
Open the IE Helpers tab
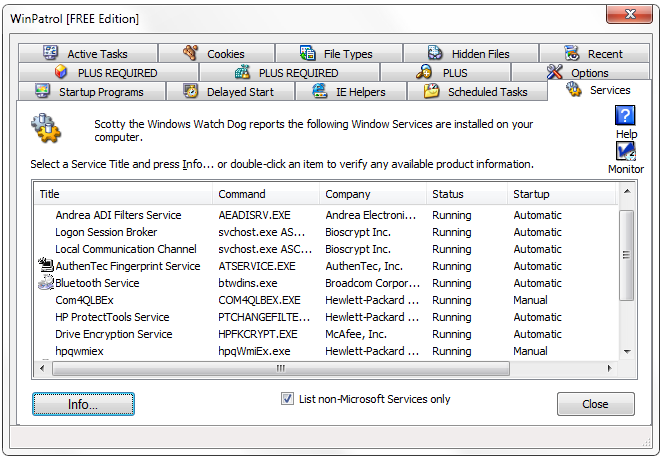tap(351, 91)
